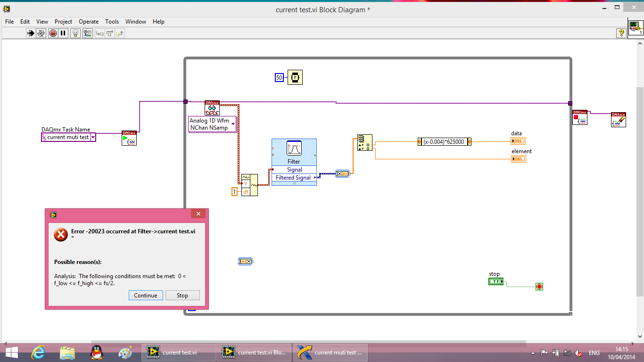Select the DAQmx Clear Task node
Screen dimensions: 644x362
pyautogui.click(x=619, y=119)
